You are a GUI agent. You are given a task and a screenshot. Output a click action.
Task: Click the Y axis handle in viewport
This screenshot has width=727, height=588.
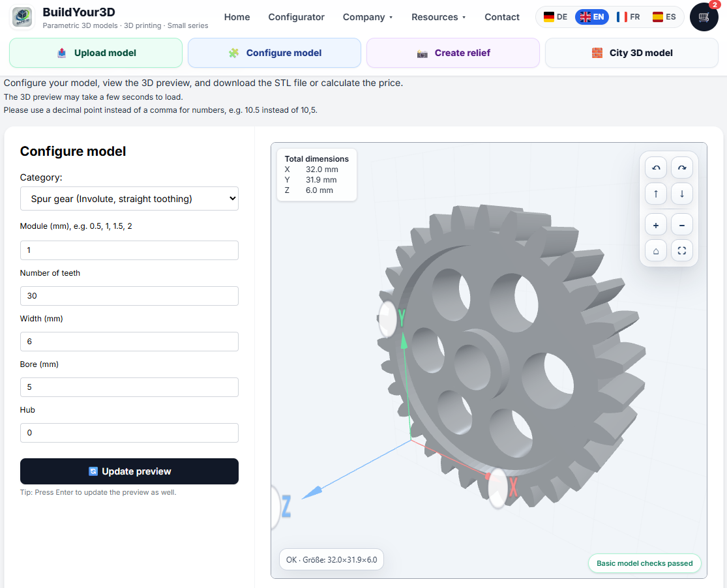point(388,319)
